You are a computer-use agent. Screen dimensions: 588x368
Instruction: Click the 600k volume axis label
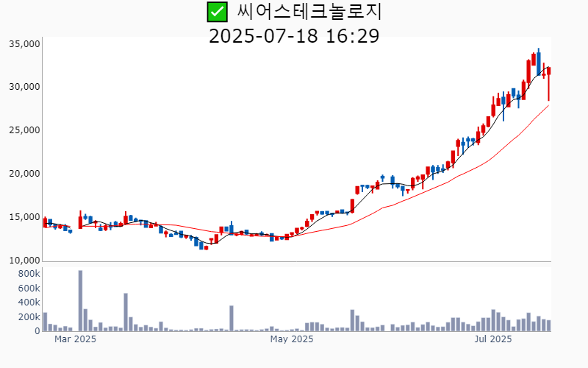coord(29,289)
